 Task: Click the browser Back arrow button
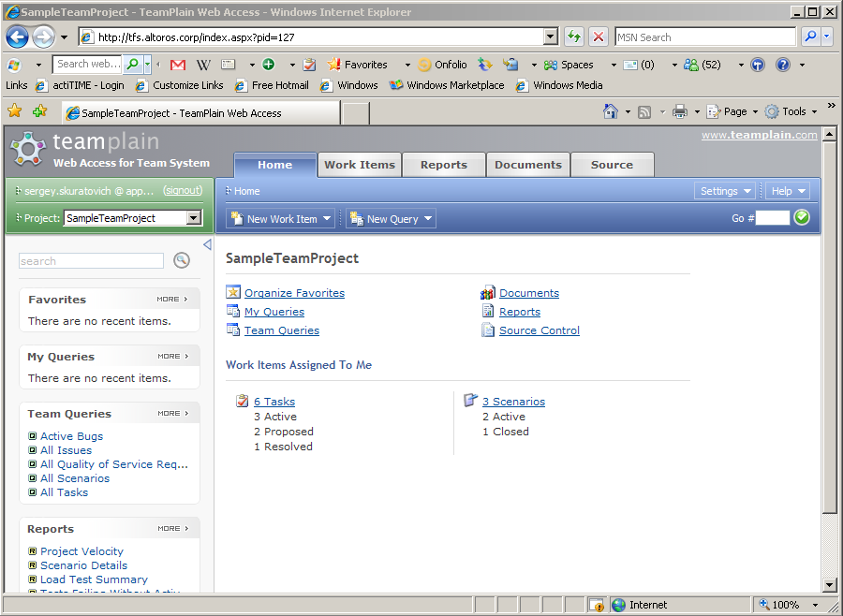click(x=17, y=37)
